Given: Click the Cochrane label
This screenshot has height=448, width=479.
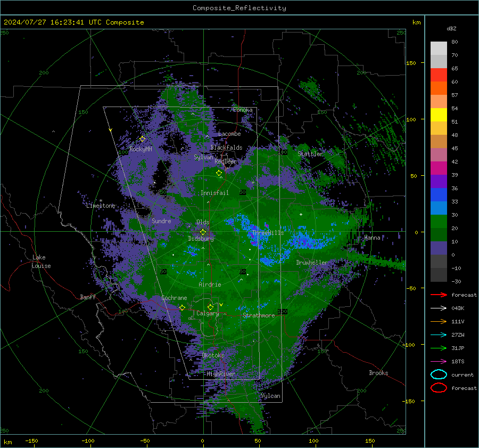Looking at the screenshot, I should click(174, 298).
